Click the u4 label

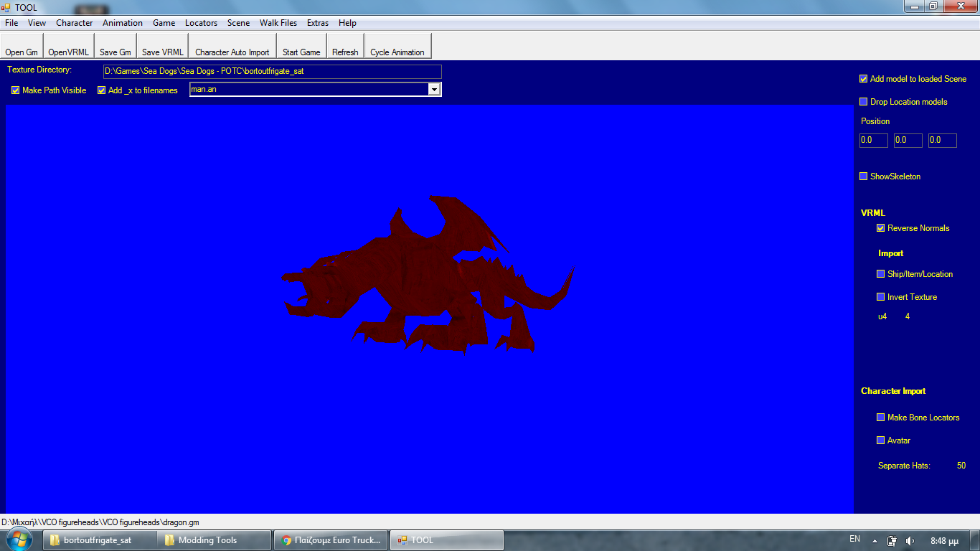click(882, 316)
